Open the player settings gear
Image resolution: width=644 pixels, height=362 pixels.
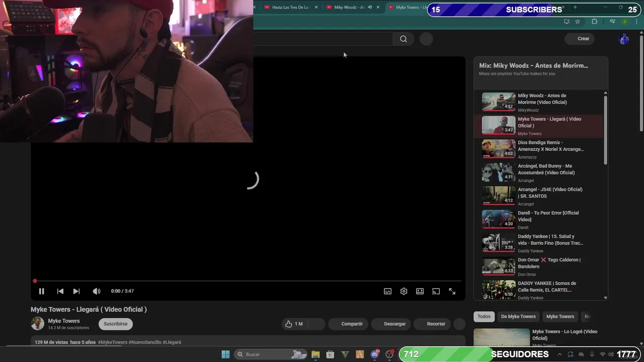(x=404, y=291)
